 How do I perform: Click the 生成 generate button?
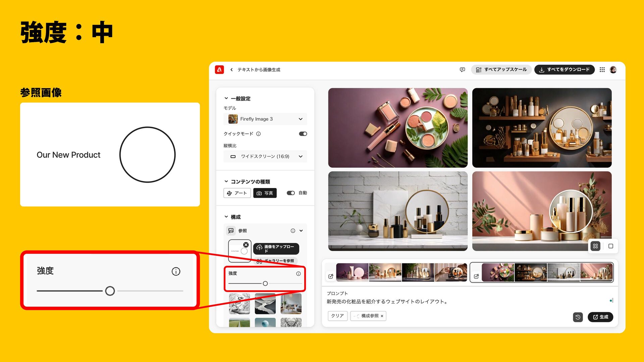pyautogui.click(x=600, y=317)
